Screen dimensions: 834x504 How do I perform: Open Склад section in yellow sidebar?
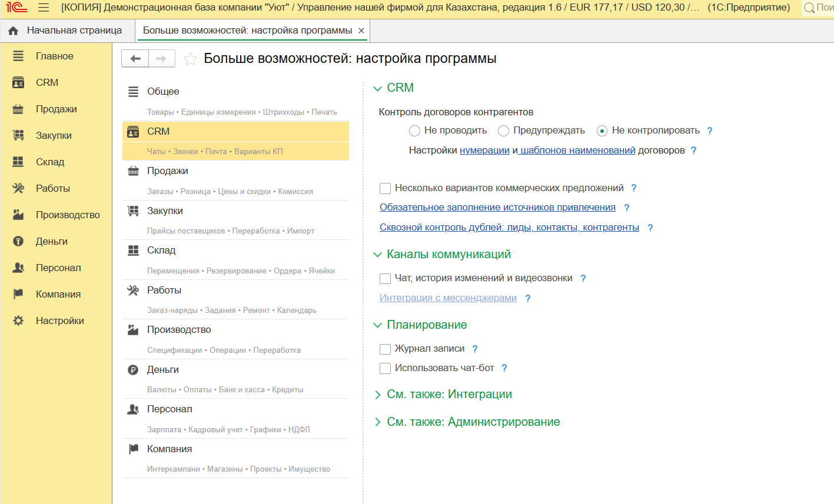pos(50,162)
